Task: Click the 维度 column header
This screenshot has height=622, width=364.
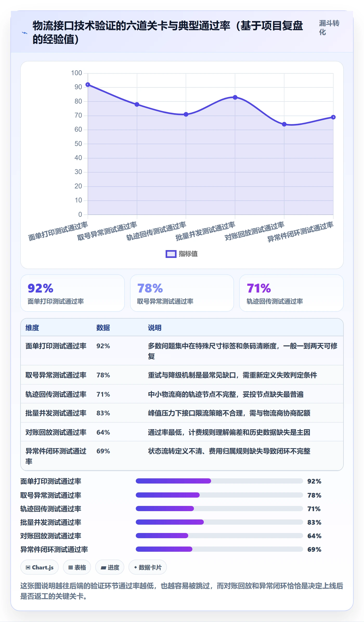Action: pyautogui.click(x=32, y=328)
